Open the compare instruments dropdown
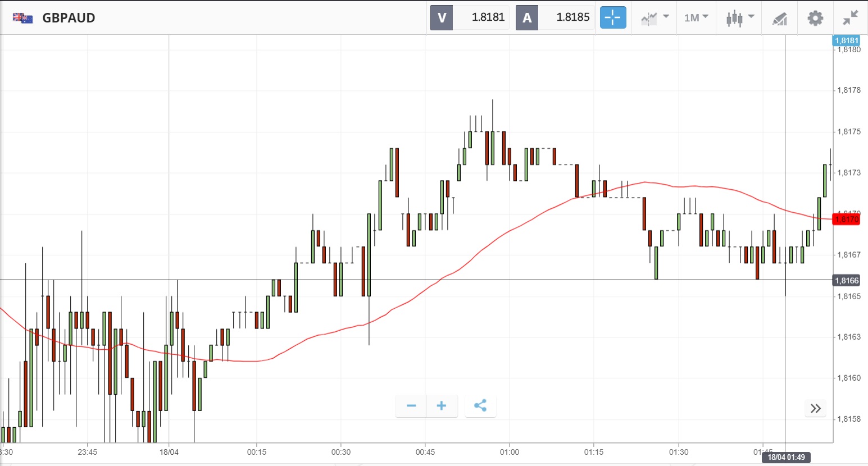Screen dimensions: 868x466 [655, 18]
